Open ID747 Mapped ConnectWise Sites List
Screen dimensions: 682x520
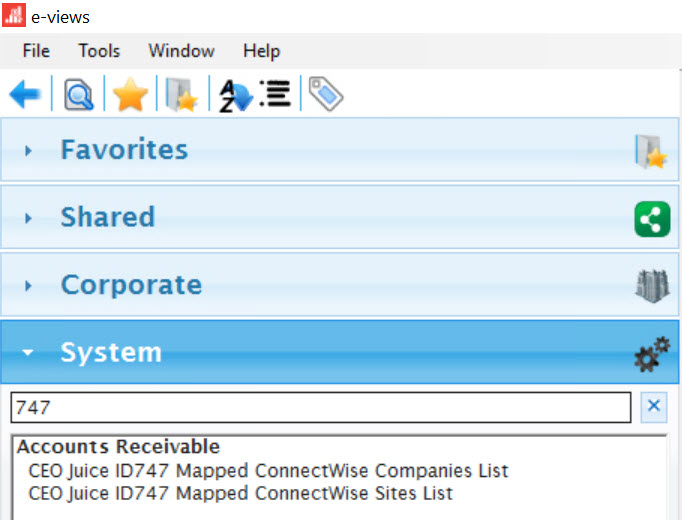pyautogui.click(x=241, y=493)
